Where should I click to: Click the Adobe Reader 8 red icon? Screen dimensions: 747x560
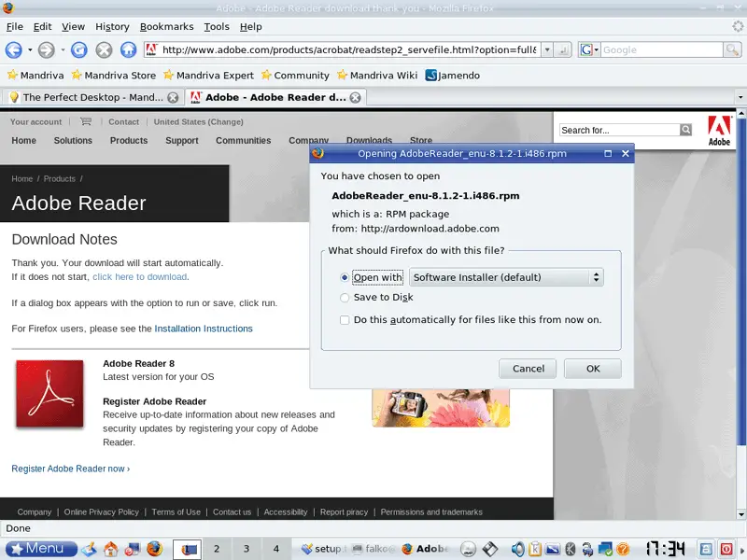(49, 394)
